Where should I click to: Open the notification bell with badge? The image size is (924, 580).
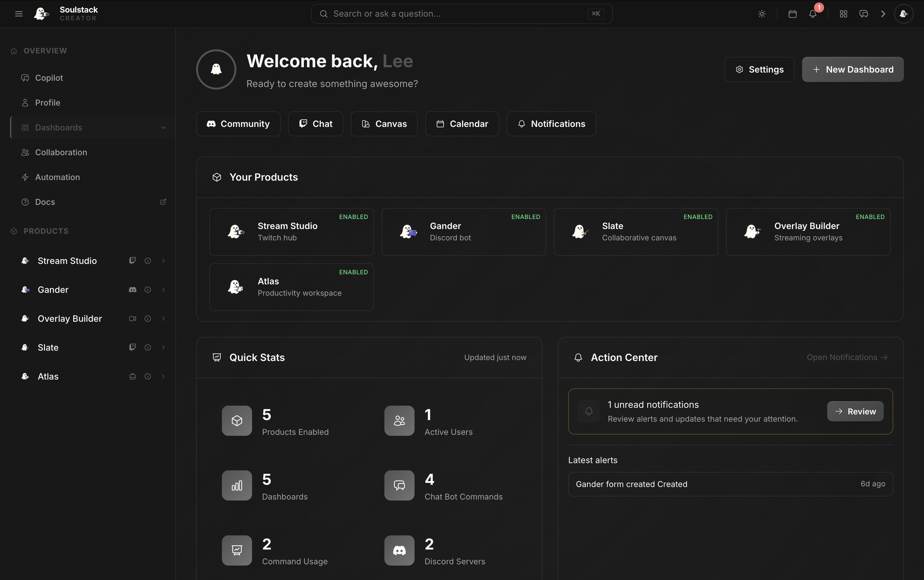coord(813,14)
